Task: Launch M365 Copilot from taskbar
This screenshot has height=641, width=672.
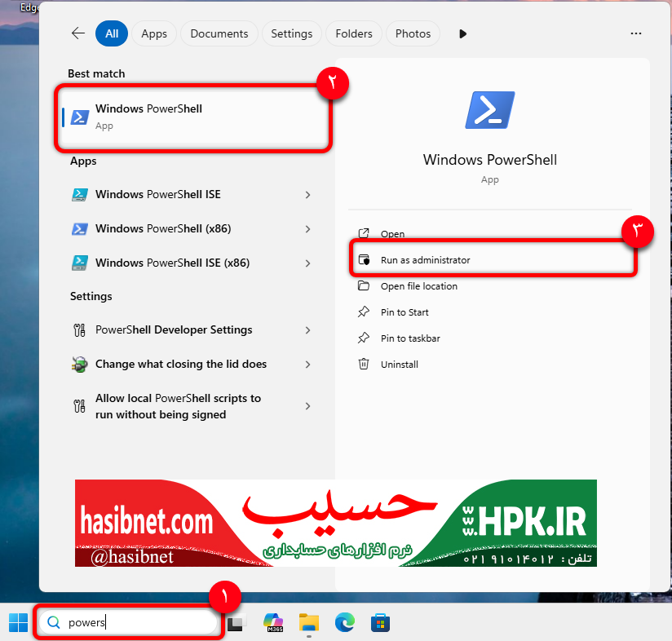Action: tap(273, 622)
